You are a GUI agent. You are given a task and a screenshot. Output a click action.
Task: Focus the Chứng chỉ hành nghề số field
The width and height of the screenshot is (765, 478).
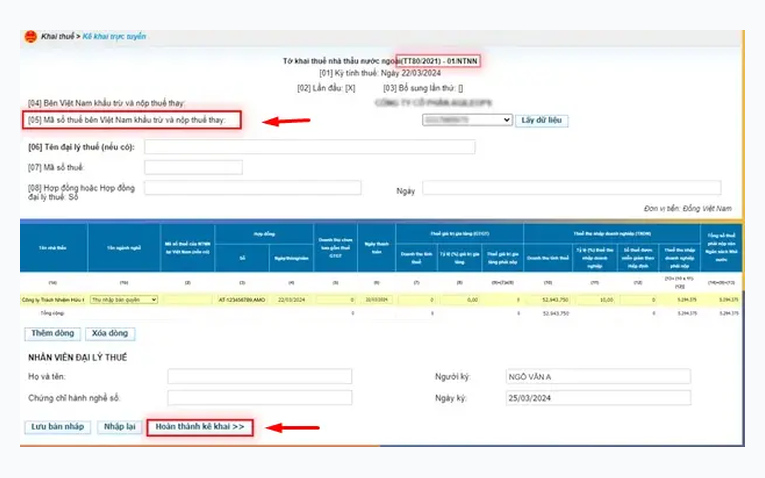click(260, 398)
